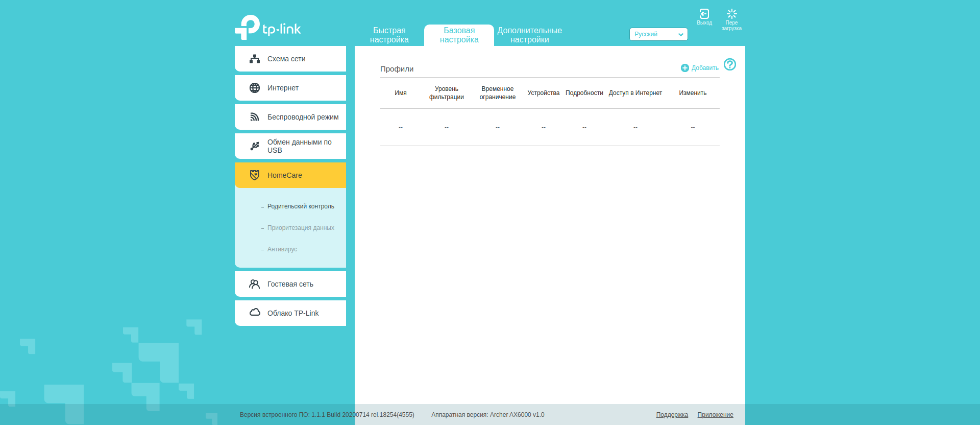This screenshot has width=980, height=425.
Task: Click the globe icon for Интернет
Action: (x=255, y=88)
